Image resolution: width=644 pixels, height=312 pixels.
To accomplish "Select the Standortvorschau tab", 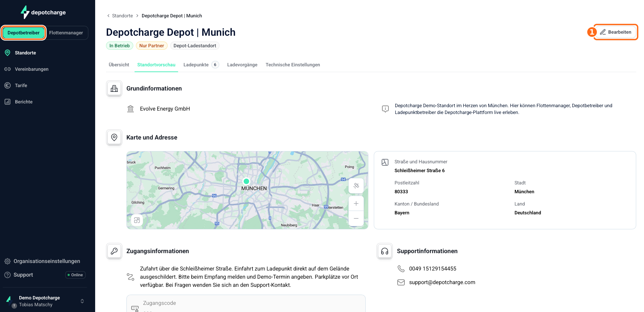I will tap(156, 65).
